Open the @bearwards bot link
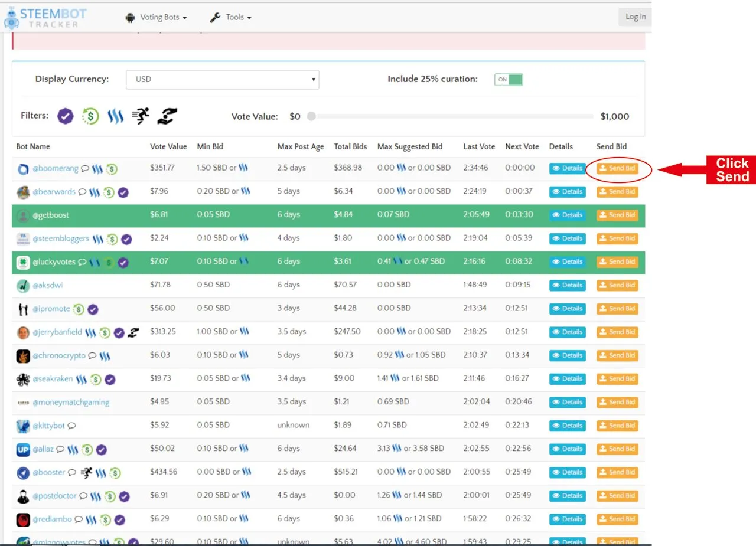This screenshot has height=546, width=756. pos(55,192)
